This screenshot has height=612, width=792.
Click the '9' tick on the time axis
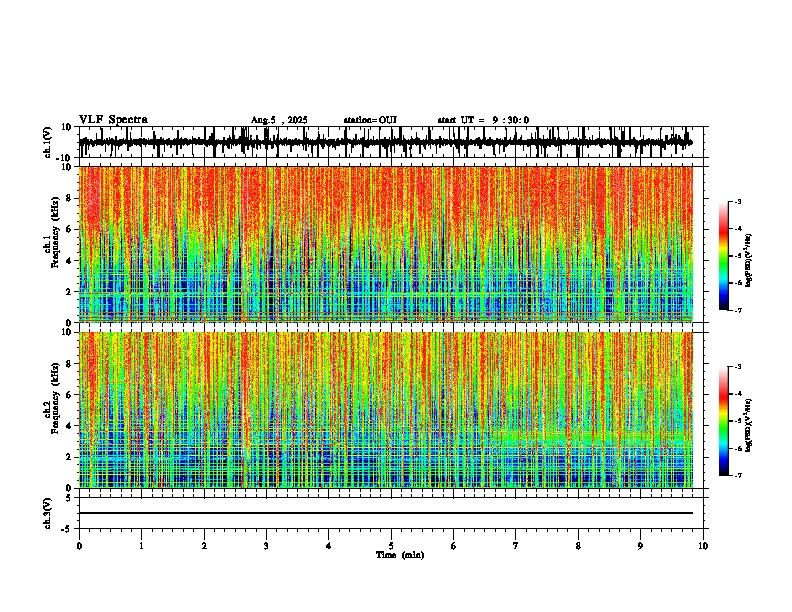[640, 546]
